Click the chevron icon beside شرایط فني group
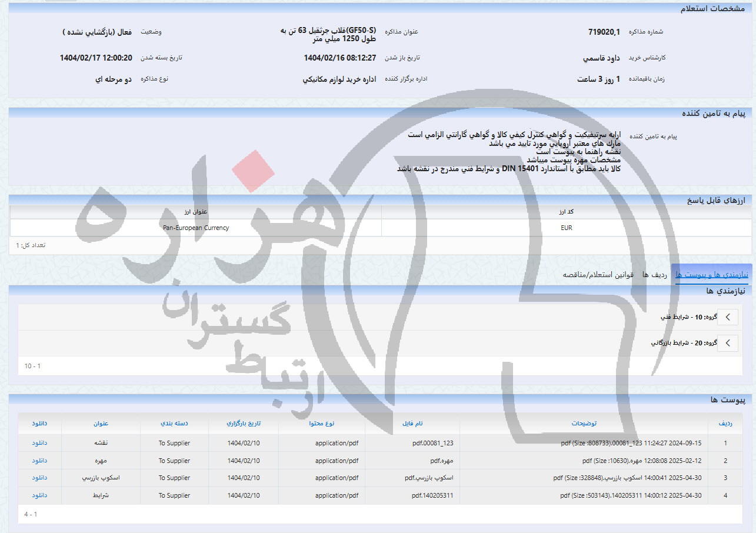This screenshot has width=756, height=533. click(x=727, y=317)
